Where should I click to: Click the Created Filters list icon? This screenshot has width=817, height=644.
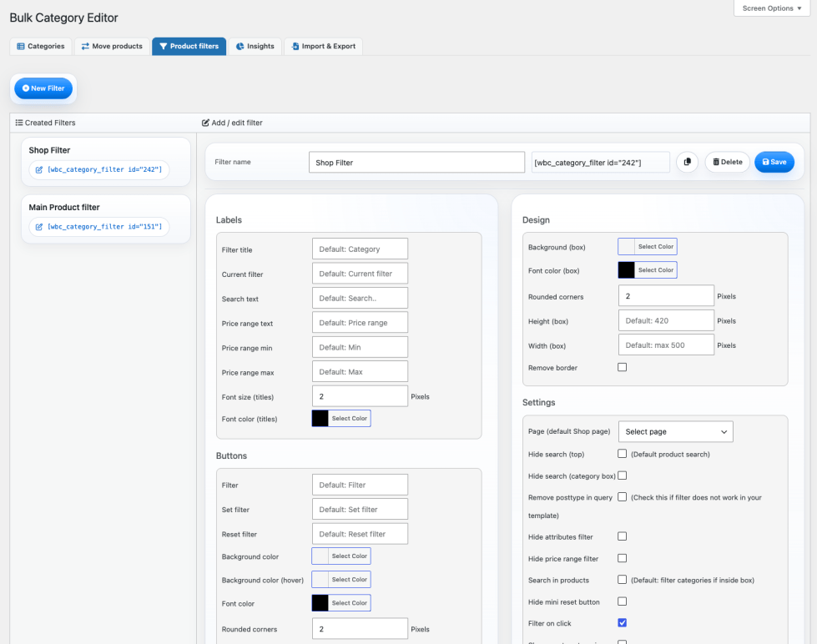pyautogui.click(x=18, y=123)
